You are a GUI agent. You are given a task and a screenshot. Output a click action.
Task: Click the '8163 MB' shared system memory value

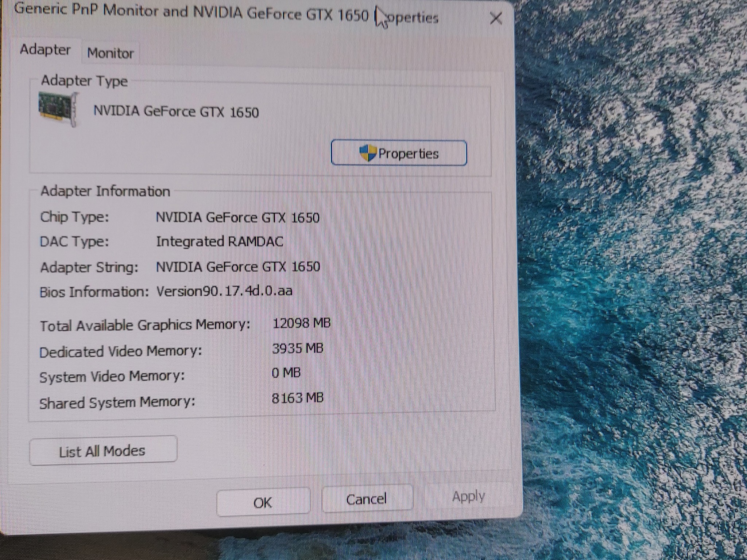298,397
